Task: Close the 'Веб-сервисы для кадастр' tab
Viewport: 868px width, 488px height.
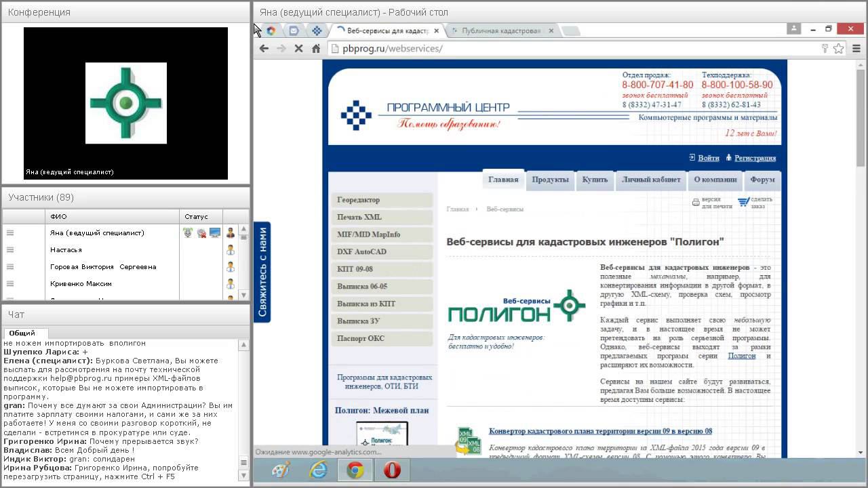Action: (x=436, y=30)
